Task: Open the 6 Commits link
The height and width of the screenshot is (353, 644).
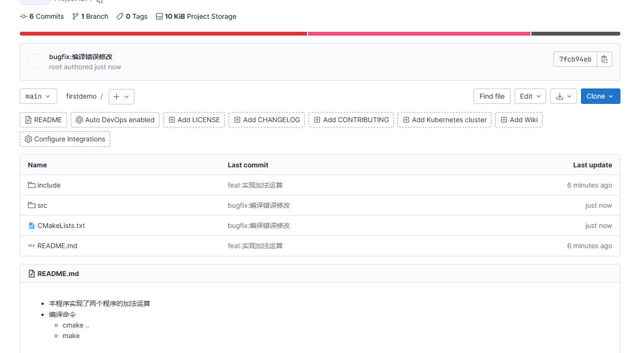Action: (42, 16)
